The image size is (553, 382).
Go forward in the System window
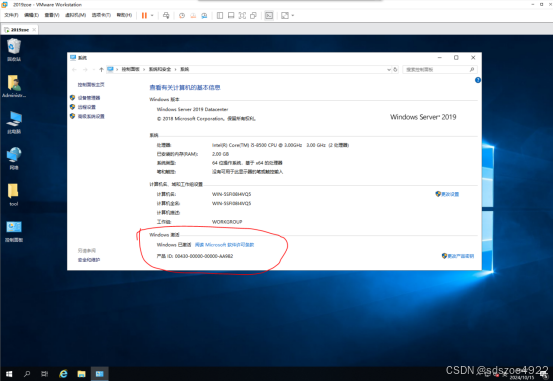click(x=85, y=69)
